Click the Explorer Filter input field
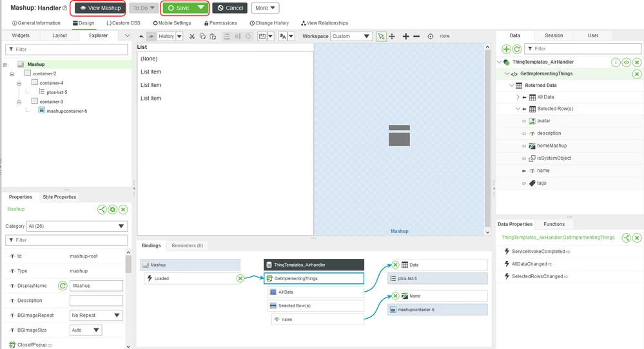 click(66, 49)
